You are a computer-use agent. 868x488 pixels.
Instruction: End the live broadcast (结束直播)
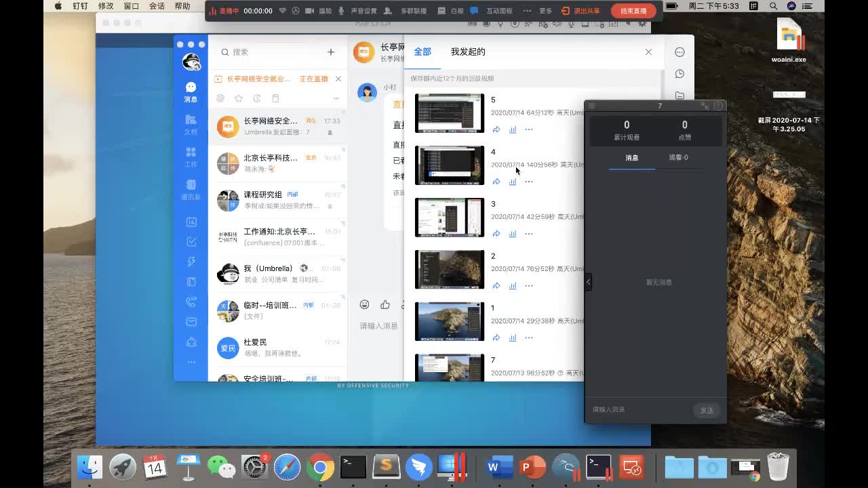click(x=633, y=11)
